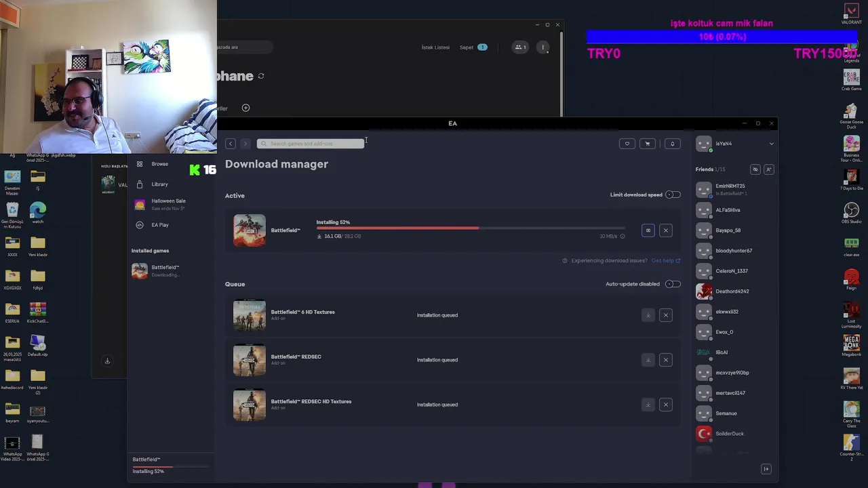Open OBS Studio desktop shortcut
The image size is (868, 488).
[852, 213]
